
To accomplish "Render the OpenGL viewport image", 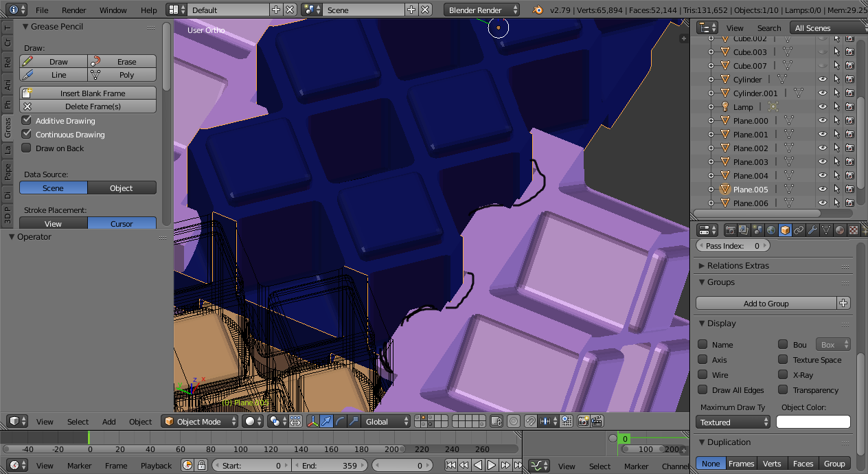I will (584, 422).
